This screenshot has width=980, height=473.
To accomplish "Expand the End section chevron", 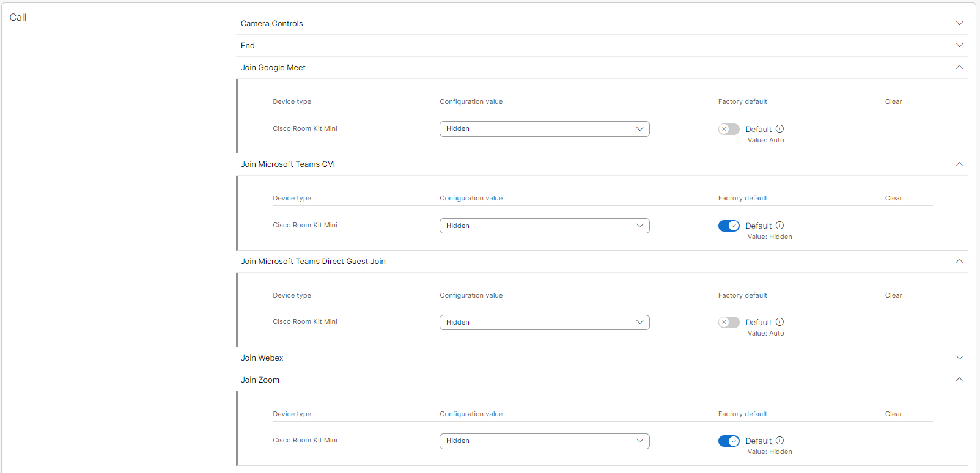I will click(x=959, y=45).
